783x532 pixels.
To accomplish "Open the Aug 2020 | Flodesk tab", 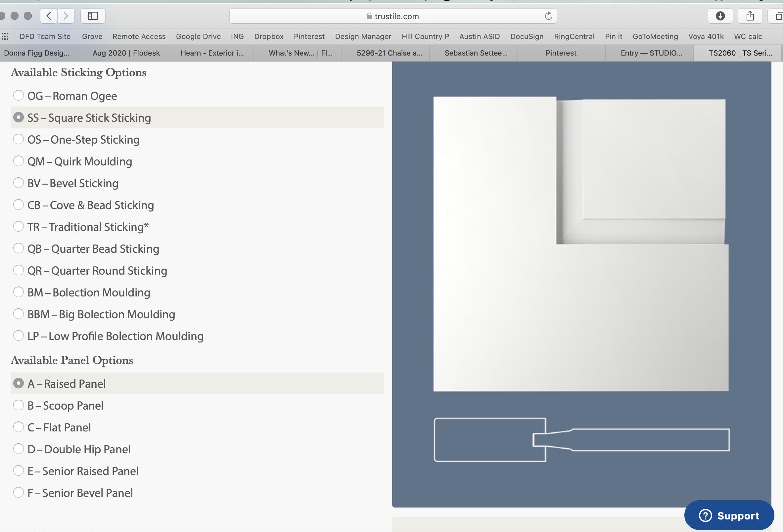I will [126, 53].
